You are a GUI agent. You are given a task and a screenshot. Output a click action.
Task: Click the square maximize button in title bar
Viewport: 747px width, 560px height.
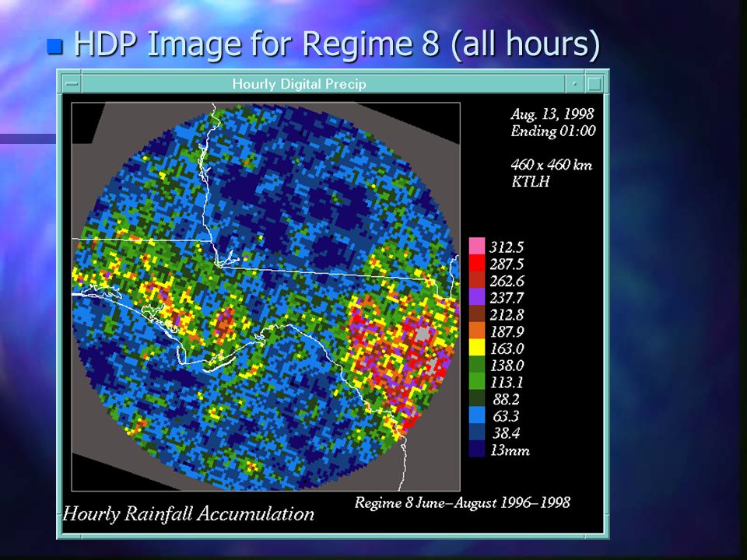(x=594, y=84)
